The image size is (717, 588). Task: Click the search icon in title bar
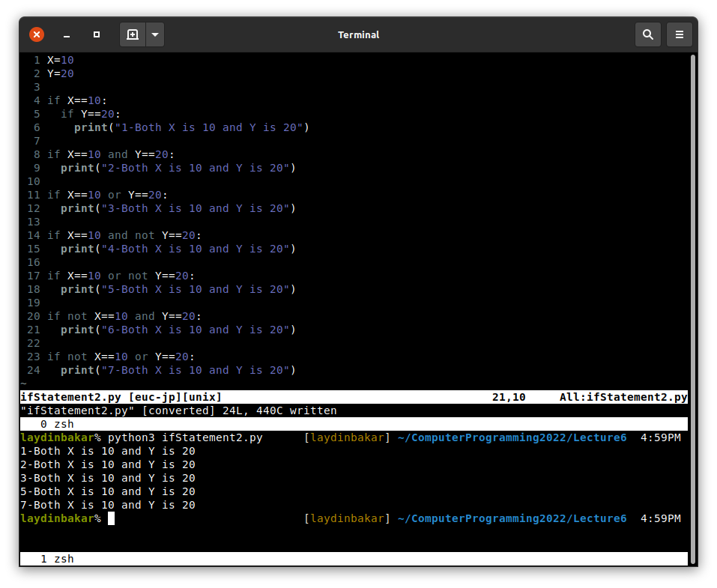647,34
